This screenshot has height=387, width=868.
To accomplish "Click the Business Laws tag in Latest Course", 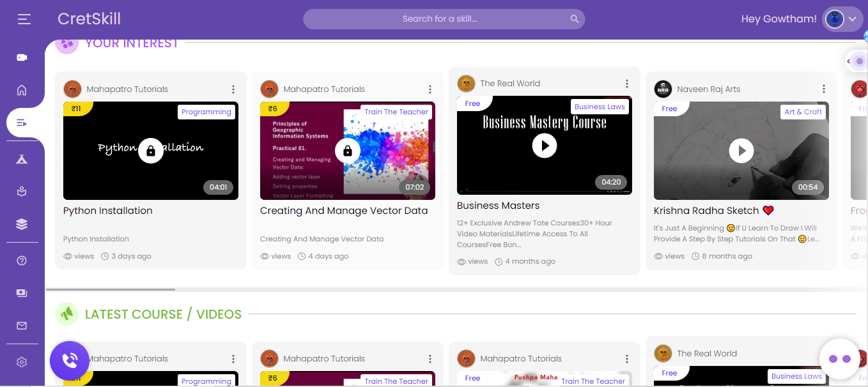I will [796, 376].
